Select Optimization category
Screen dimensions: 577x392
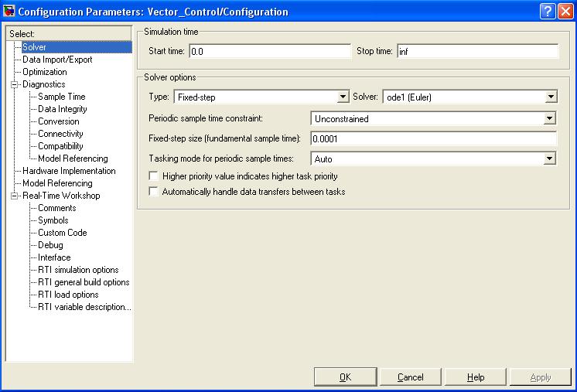[45, 72]
